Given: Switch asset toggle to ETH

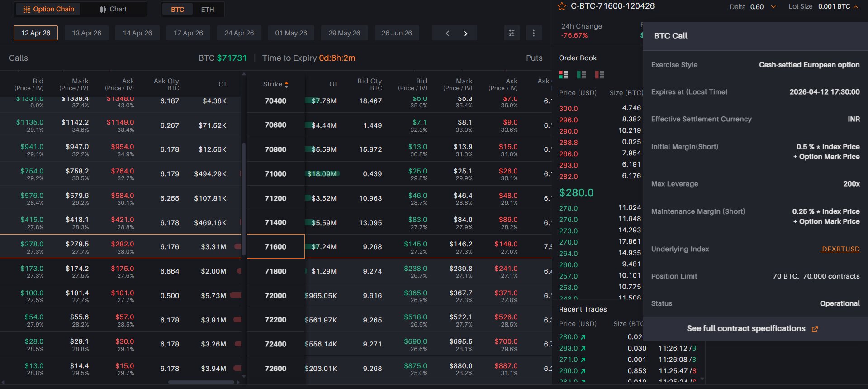Looking at the screenshot, I should point(208,9).
